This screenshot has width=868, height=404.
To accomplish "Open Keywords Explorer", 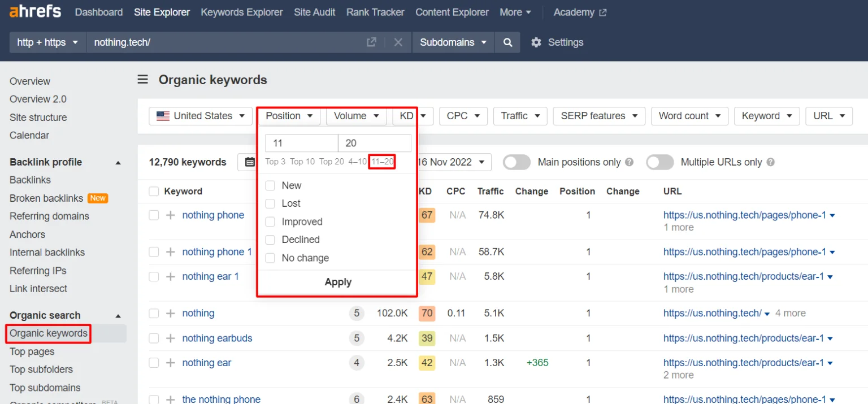I will coord(242,12).
